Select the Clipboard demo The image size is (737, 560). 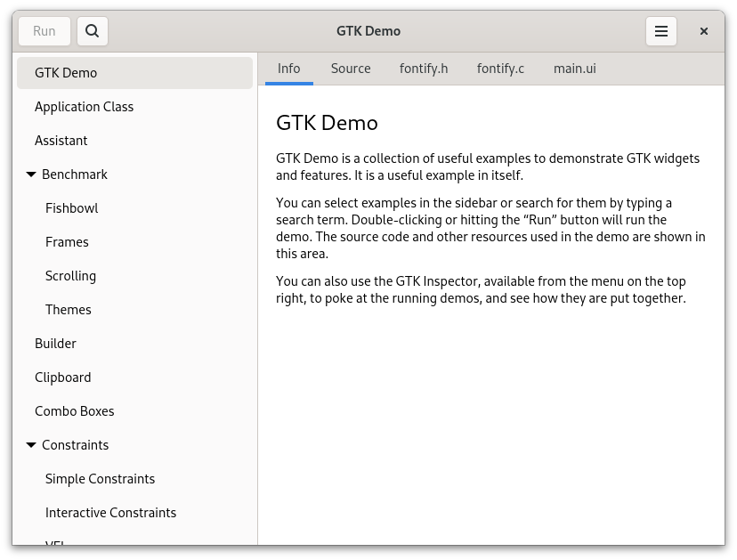tap(62, 377)
